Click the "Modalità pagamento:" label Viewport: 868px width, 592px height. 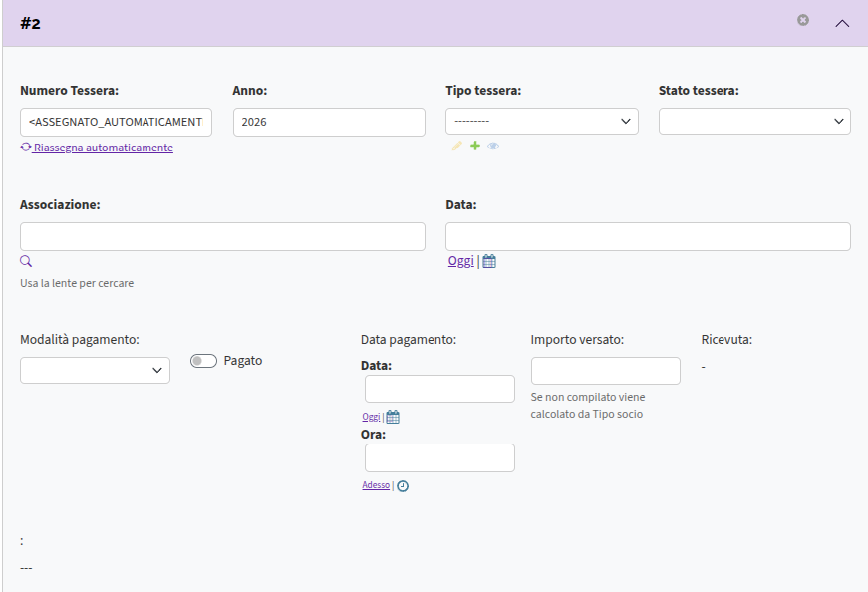[80, 340]
